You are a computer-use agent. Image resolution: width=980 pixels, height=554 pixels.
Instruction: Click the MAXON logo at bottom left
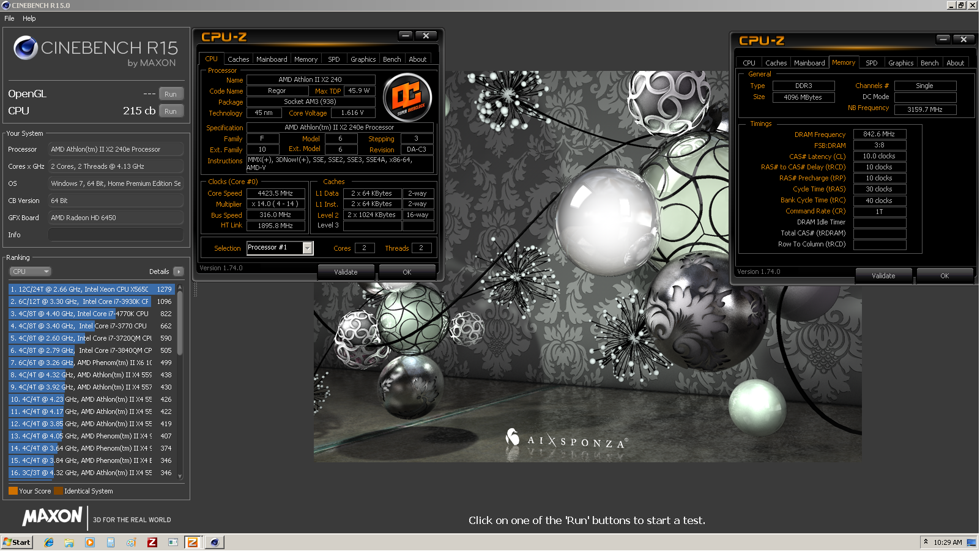(x=53, y=517)
